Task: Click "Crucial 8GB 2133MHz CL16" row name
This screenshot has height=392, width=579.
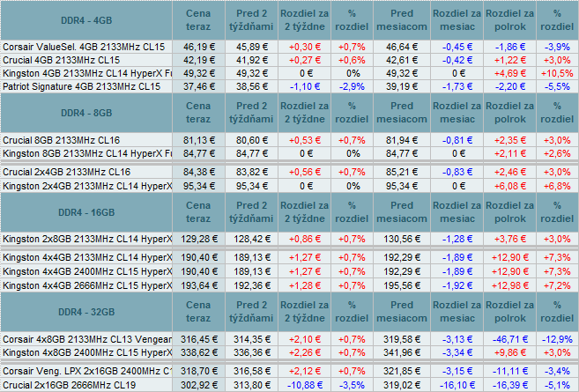Action: [x=62, y=140]
